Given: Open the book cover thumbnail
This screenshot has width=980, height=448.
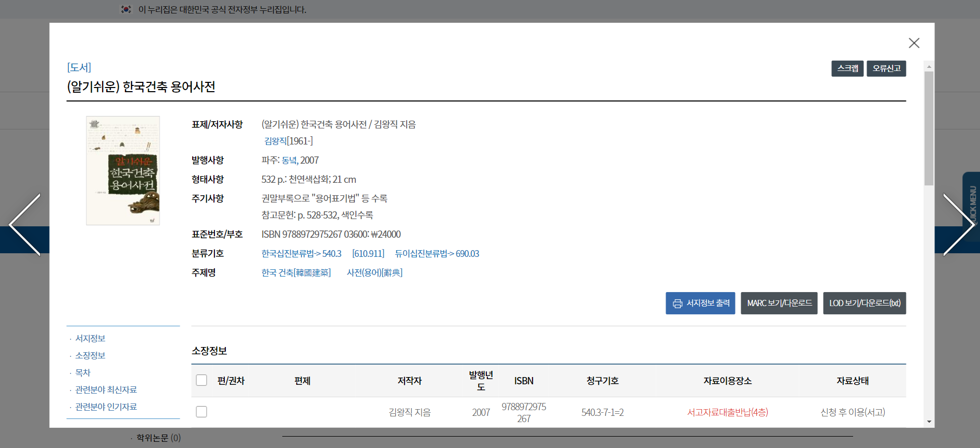Looking at the screenshot, I should 123,170.
